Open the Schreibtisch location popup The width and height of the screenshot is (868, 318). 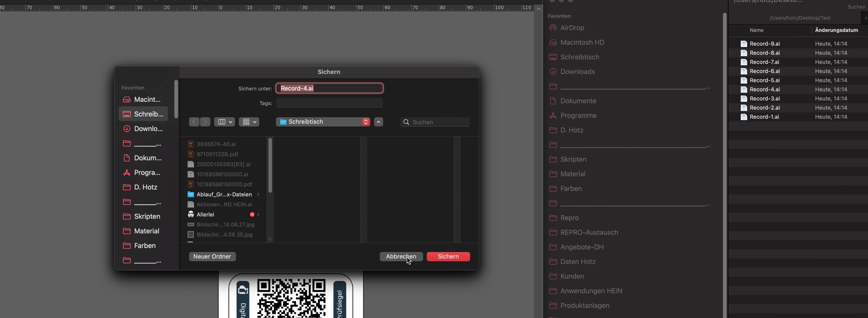(323, 122)
